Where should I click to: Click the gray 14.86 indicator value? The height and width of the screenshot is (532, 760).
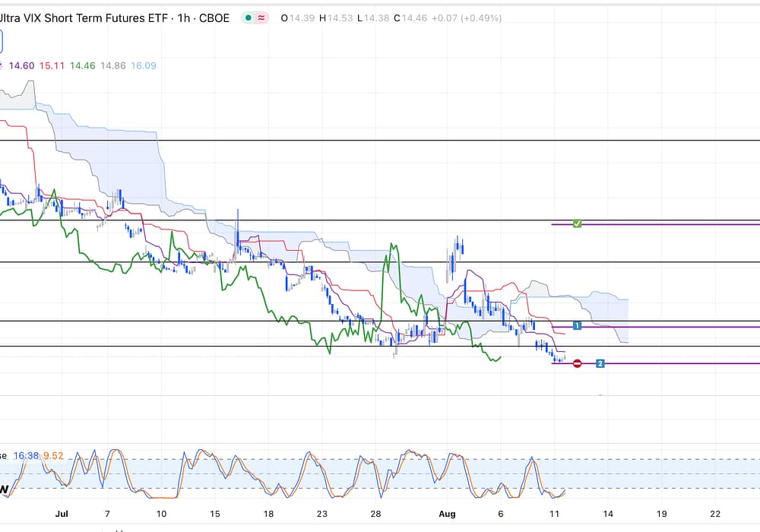[x=112, y=66]
